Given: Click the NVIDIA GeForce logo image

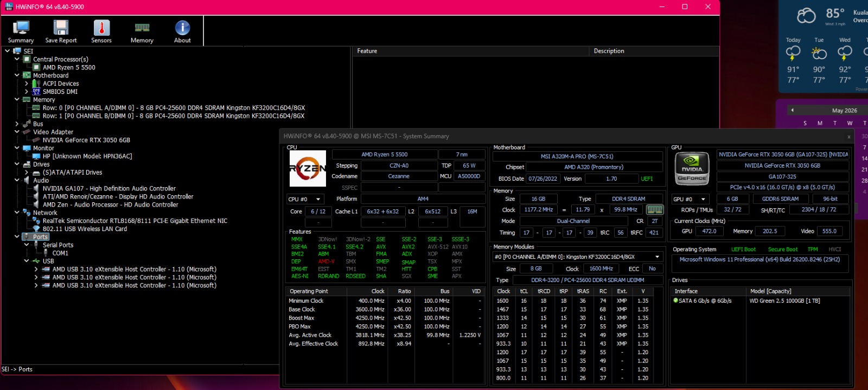Looking at the screenshot, I should point(692,169).
